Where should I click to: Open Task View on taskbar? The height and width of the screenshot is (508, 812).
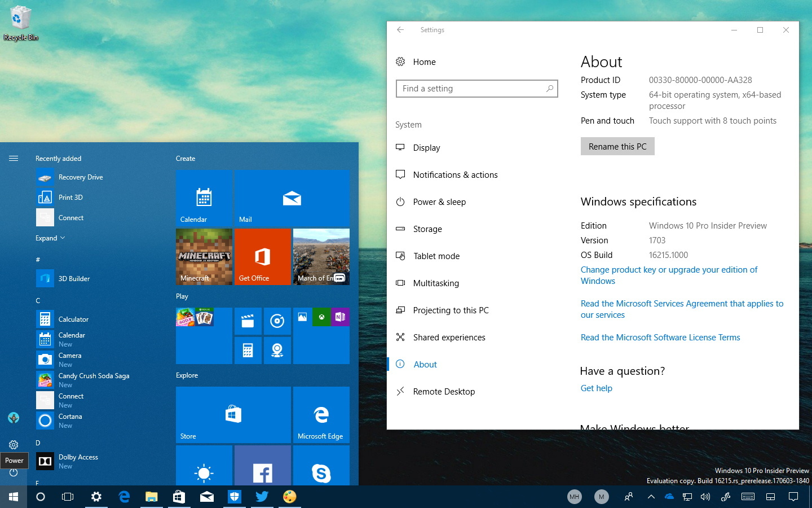click(x=68, y=497)
